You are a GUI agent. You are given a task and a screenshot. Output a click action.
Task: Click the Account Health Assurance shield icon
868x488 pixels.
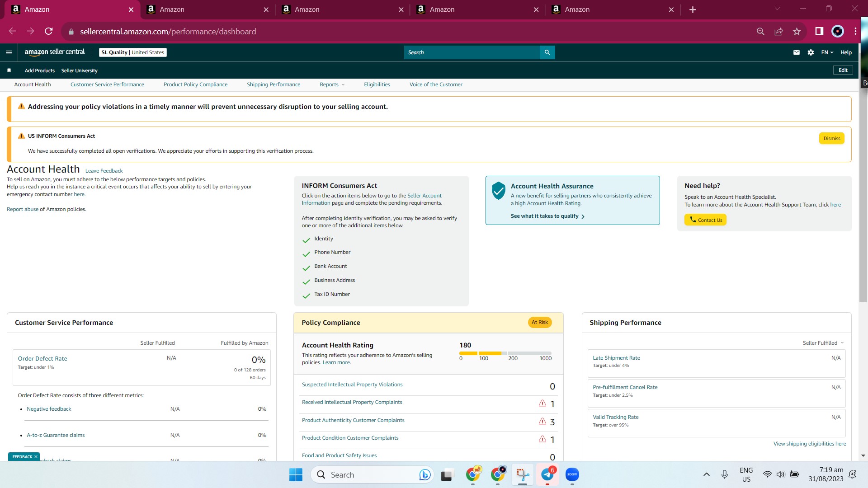[x=498, y=191]
